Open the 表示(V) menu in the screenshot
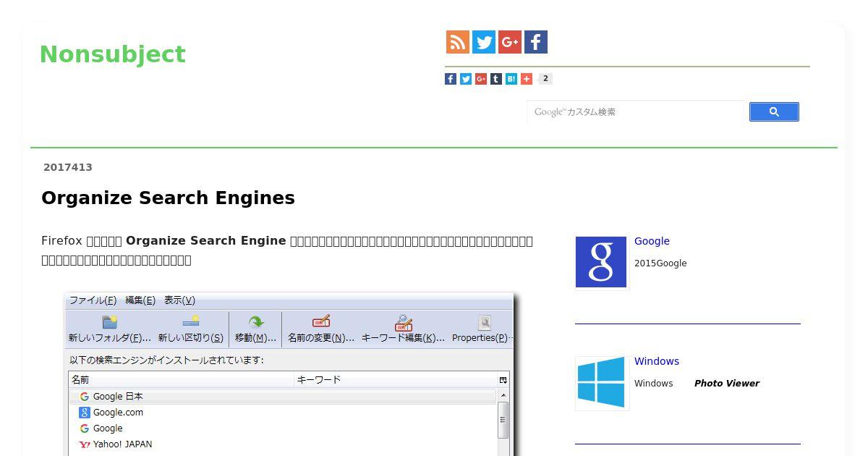This screenshot has height=456, width=868. point(179,300)
